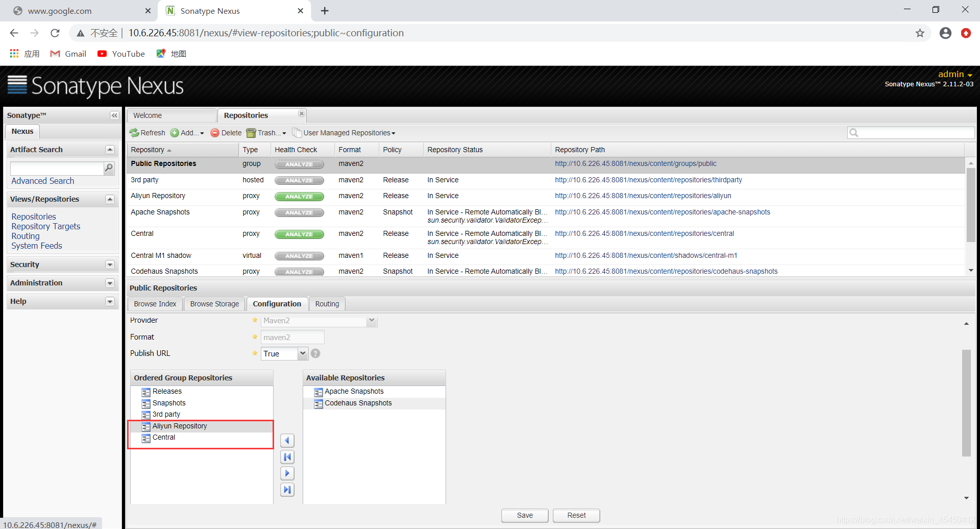Sort by Health Check column
The image size is (980, 529).
302,150
